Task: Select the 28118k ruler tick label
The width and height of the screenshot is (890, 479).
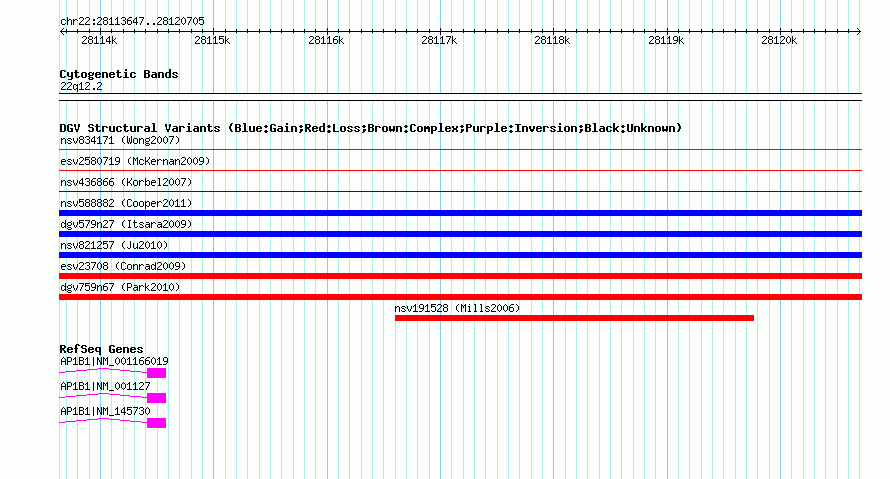Action: point(552,40)
